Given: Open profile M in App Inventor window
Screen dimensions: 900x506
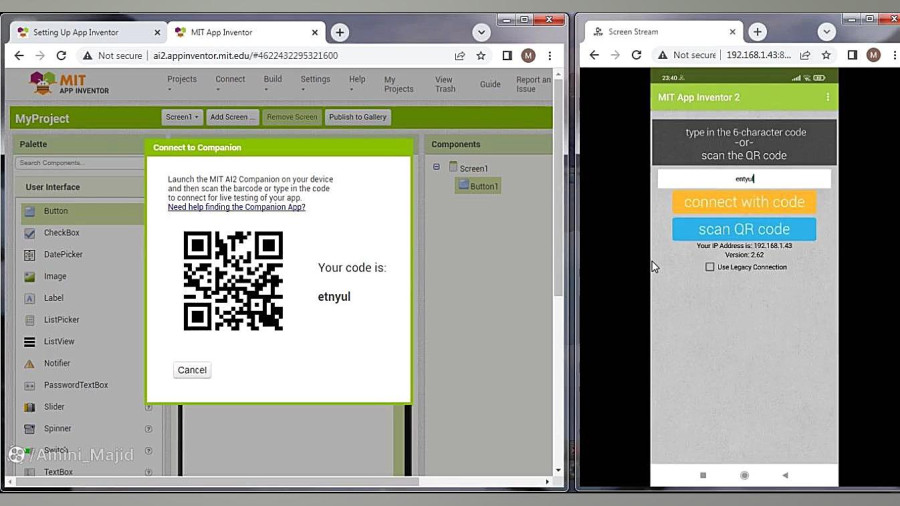Looking at the screenshot, I should [528, 56].
